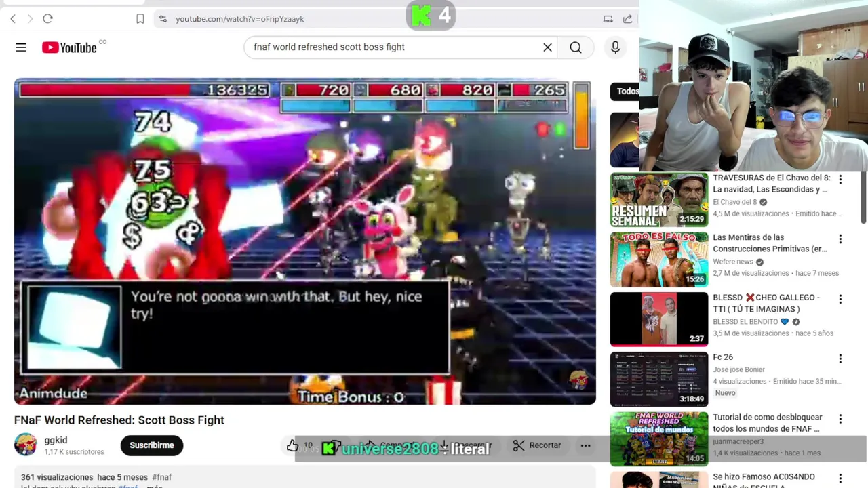Click the youtube.com address bar URL
The width and height of the screenshot is (868, 488).
point(239,19)
